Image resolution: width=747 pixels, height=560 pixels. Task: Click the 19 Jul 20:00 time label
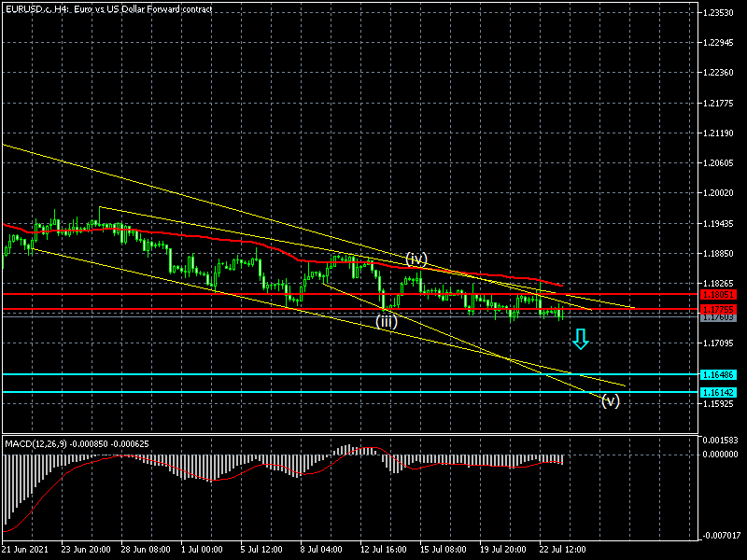[503, 550]
